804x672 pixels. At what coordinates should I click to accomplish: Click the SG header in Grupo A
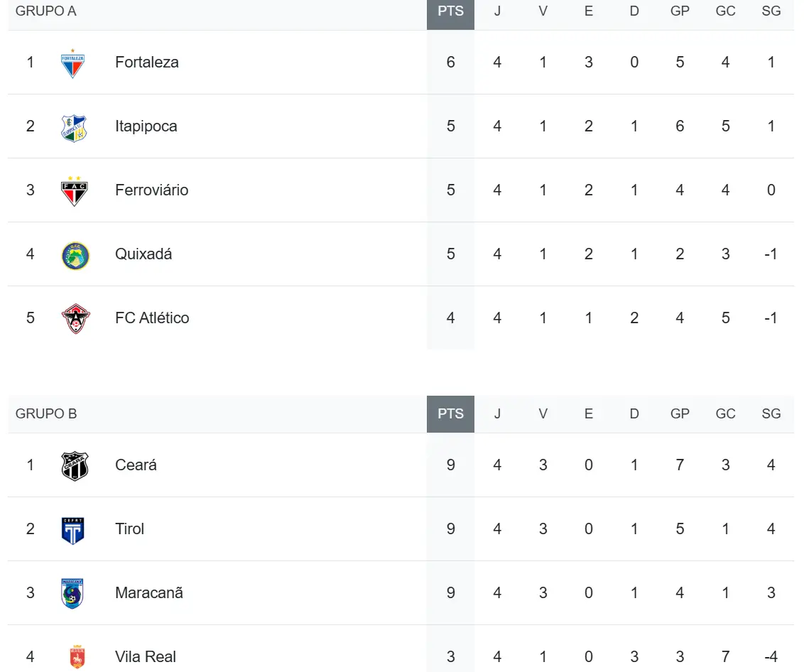tap(771, 11)
